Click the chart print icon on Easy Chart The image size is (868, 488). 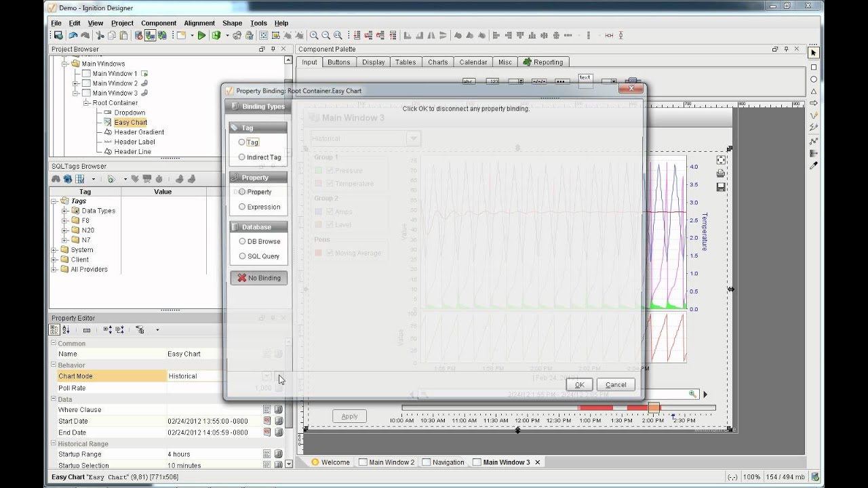(721, 174)
